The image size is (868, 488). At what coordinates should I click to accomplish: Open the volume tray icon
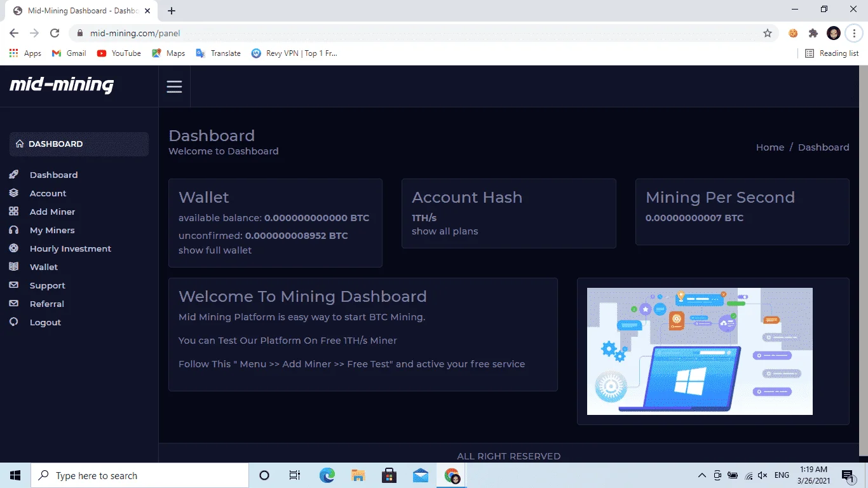click(763, 475)
